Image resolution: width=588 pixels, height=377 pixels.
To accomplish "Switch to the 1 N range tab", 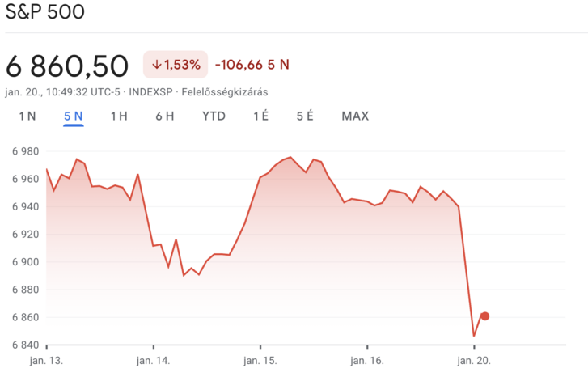I will click(x=27, y=116).
